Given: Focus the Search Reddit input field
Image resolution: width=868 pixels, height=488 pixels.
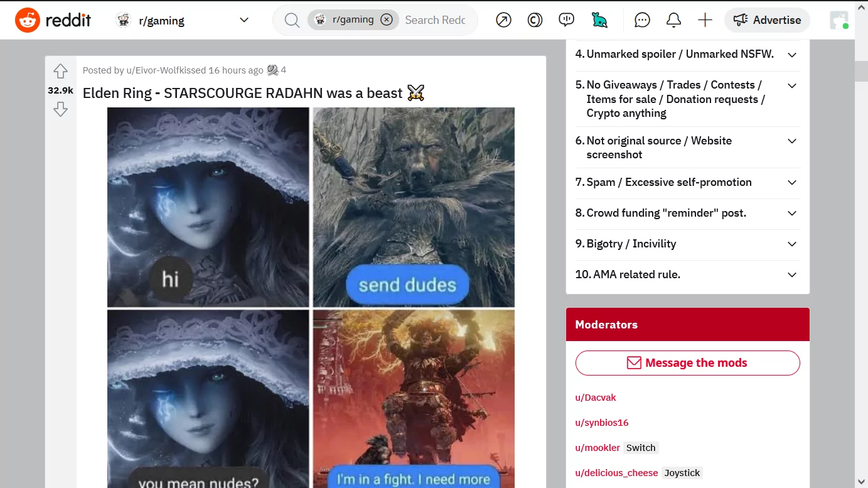Looking at the screenshot, I should point(436,20).
